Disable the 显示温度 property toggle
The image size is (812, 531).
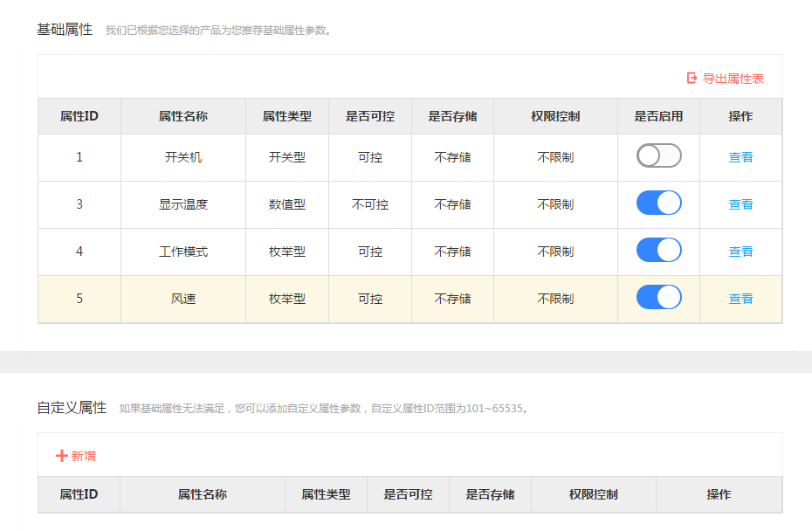tap(658, 203)
